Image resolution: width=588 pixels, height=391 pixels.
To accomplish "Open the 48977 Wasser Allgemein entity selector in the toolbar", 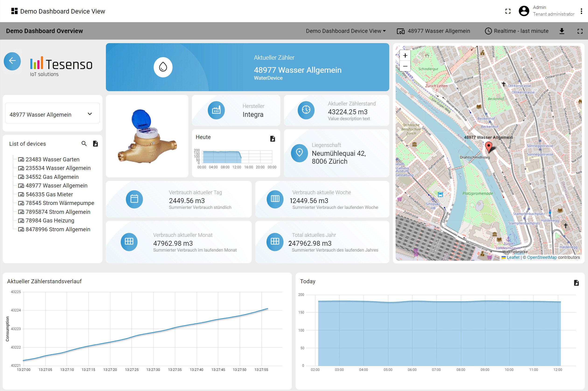I will pyautogui.click(x=434, y=31).
